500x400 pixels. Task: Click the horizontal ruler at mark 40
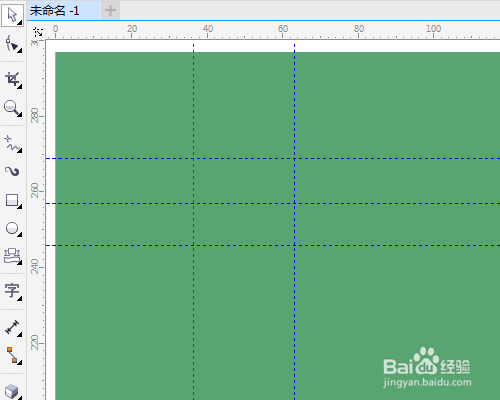pos(208,30)
